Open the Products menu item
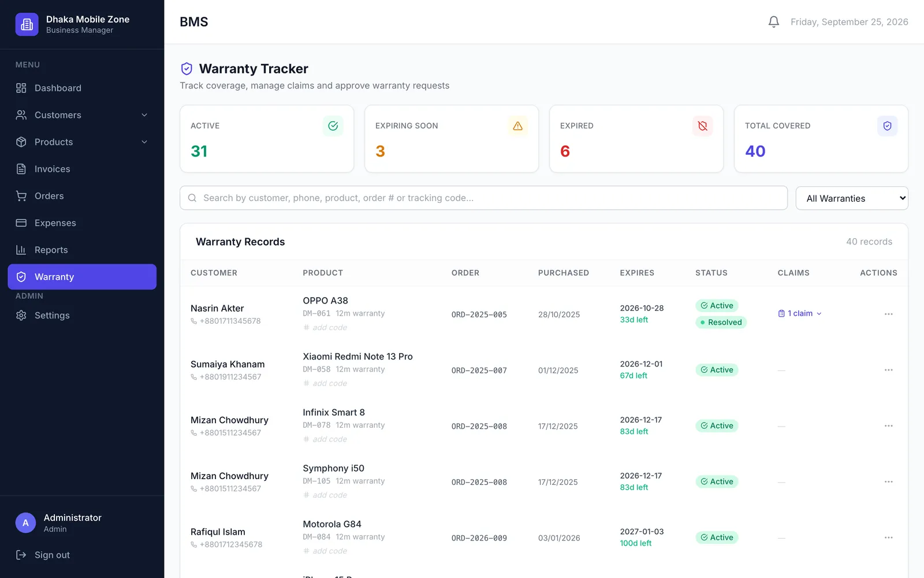 click(82, 142)
